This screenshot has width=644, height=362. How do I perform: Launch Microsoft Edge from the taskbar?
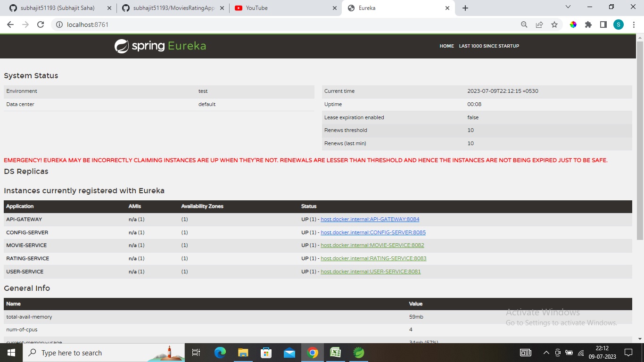(x=220, y=353)
